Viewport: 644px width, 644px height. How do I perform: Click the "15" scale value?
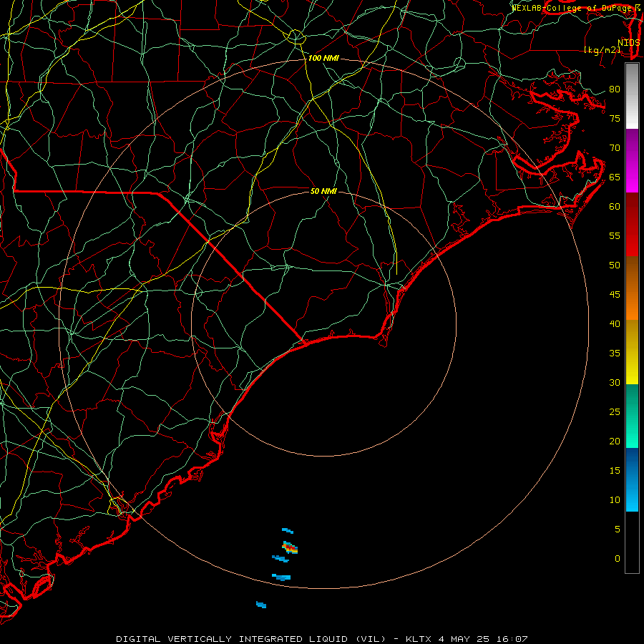(615, 471)
